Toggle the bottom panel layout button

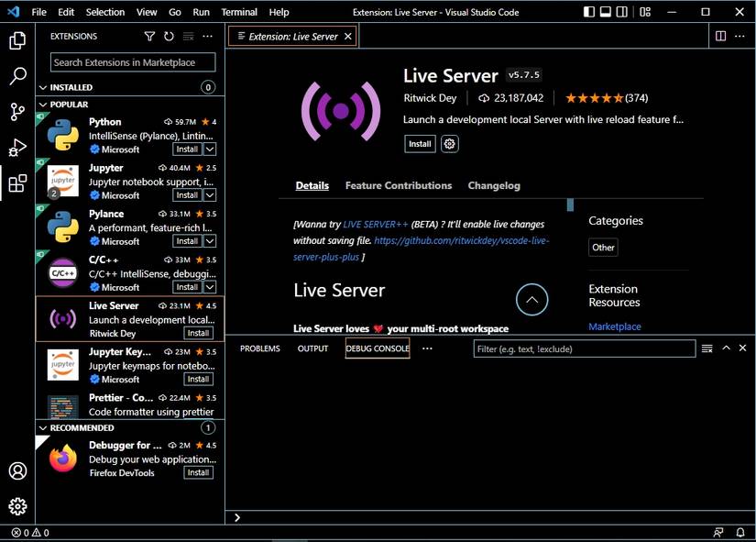[x=606, y=12]
